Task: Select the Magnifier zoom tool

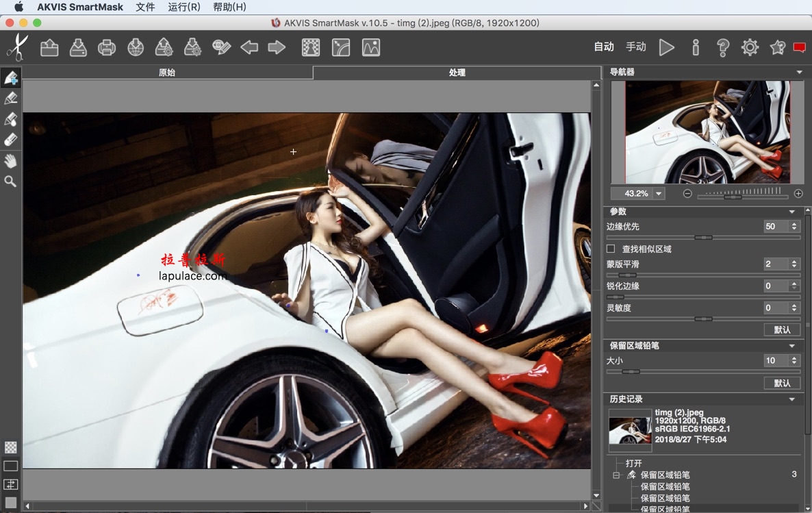Action: [x=11, y=182]
